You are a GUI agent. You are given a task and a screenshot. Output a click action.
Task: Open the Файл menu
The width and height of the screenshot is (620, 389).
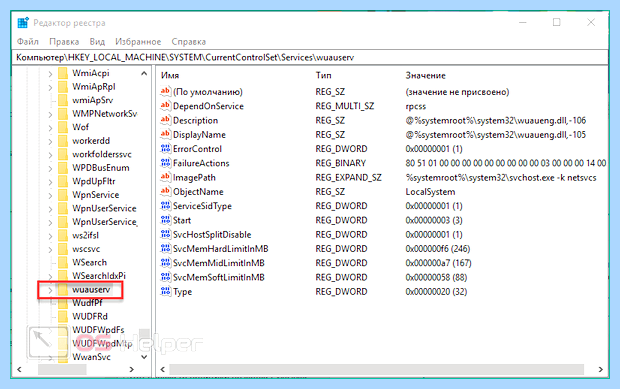pyautogui.click(x=28, y=42)
